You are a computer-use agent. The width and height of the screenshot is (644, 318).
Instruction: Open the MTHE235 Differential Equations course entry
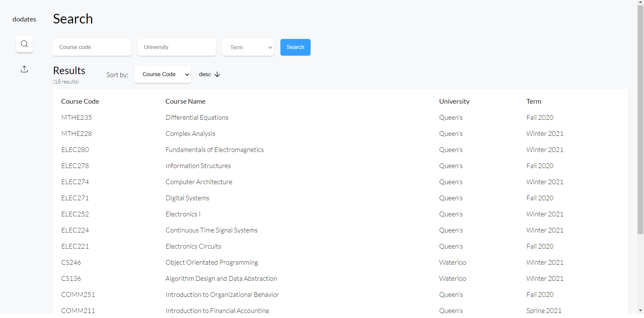coord(197,117)
